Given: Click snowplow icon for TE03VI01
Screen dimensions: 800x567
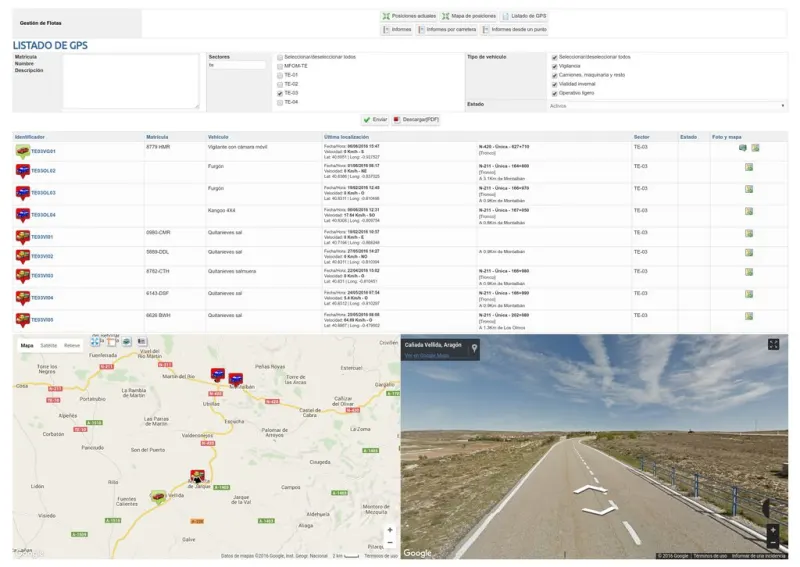Looking at the screenshot, I should coord(22,237).
